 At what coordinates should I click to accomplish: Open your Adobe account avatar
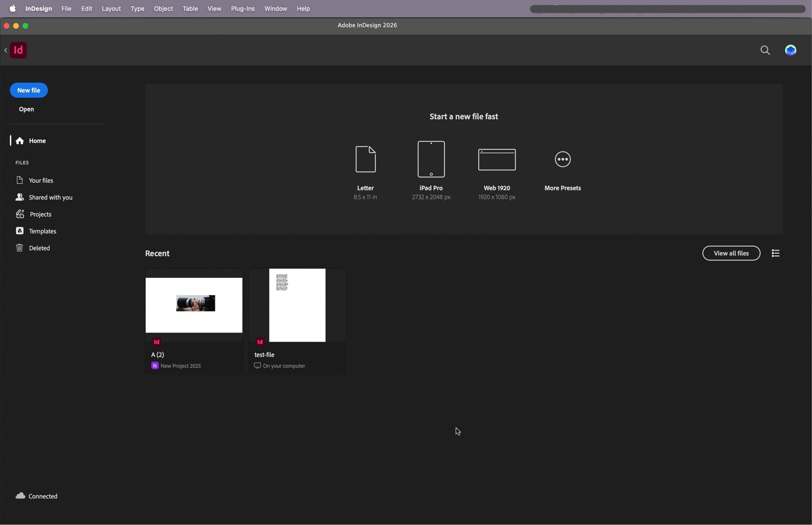point(791,50)
